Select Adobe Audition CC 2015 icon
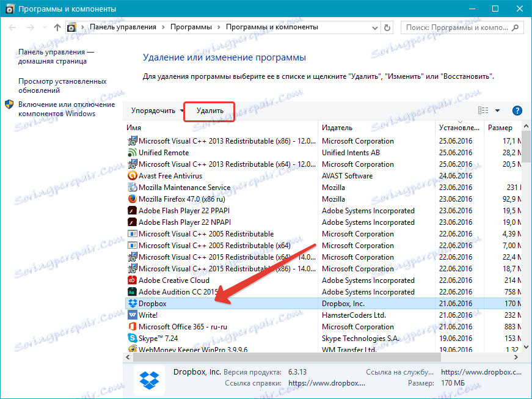532x399 pixels. (132, 292)
